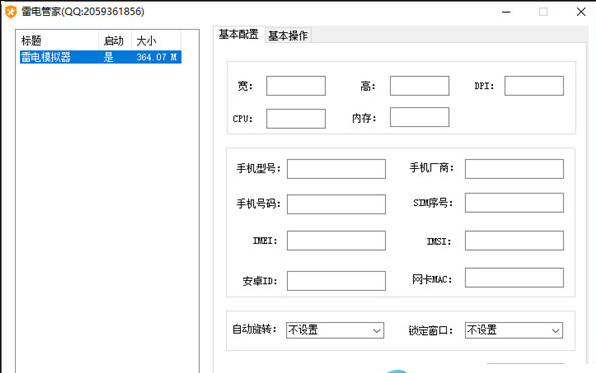
Task: Open the 基本操作 tab
Action: [288, 36]
